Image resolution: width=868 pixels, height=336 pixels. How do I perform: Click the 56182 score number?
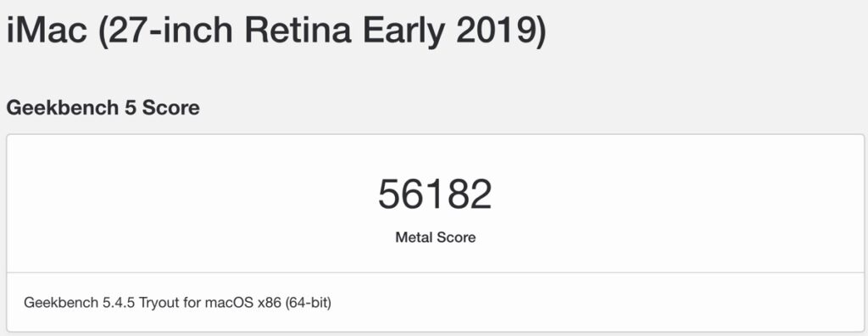435,194
